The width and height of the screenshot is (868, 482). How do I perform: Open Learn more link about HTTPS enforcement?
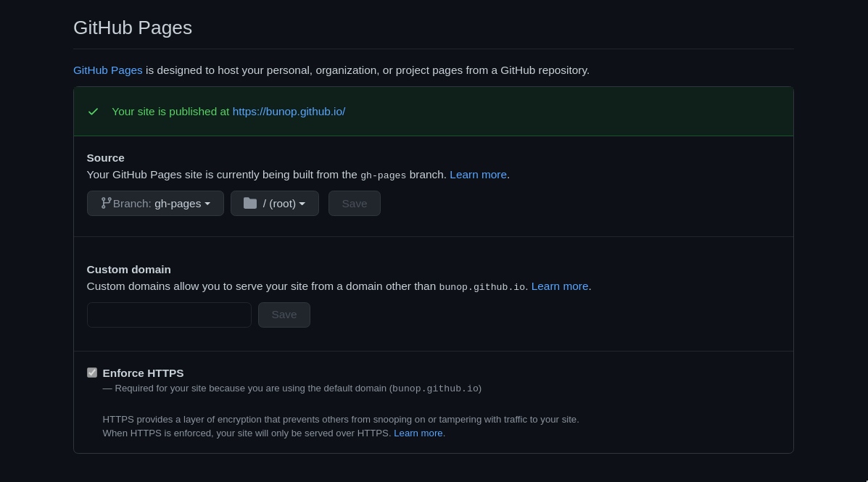(418, 433)
